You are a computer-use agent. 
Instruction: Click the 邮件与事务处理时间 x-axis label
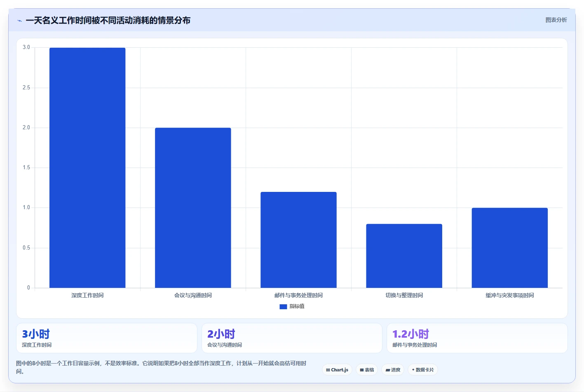298,295
